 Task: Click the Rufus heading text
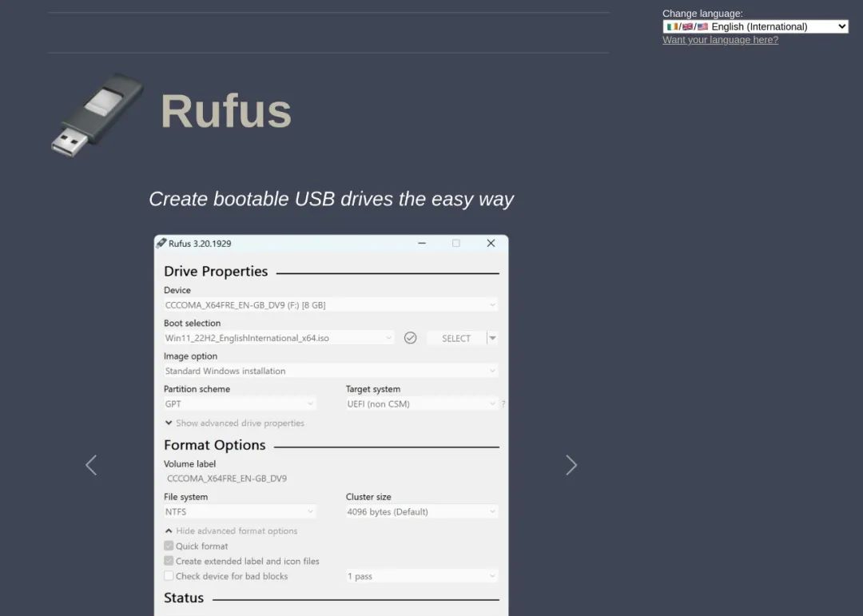(225, 111)
